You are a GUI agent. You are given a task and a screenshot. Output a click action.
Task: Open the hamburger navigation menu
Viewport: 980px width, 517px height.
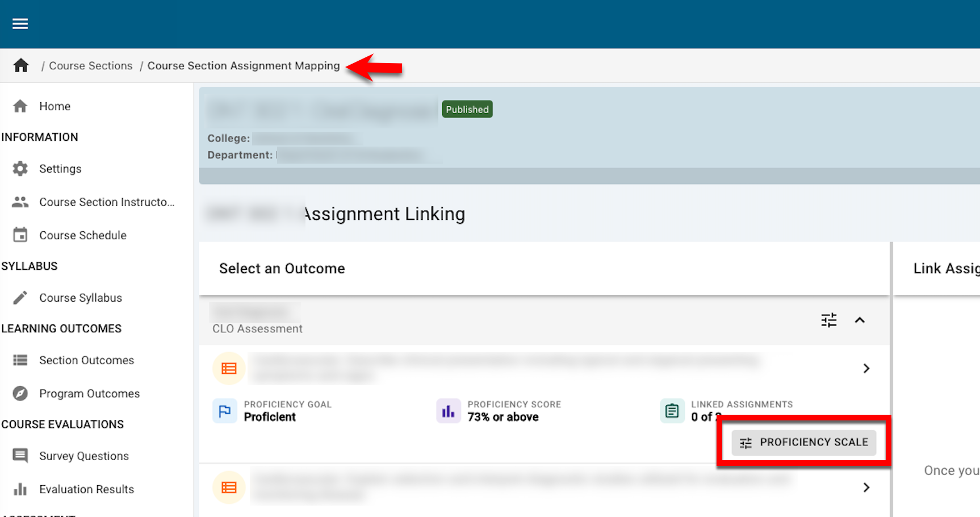[20, 24]
